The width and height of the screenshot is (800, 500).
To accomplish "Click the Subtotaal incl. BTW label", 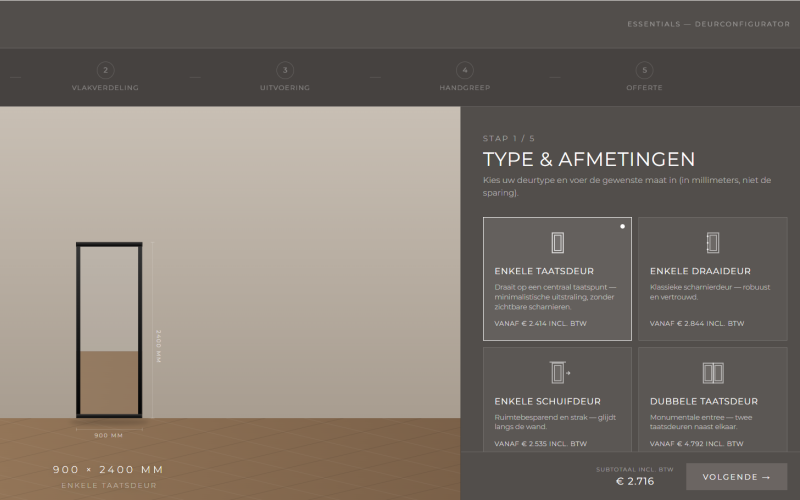I will (x=635, y=469).
